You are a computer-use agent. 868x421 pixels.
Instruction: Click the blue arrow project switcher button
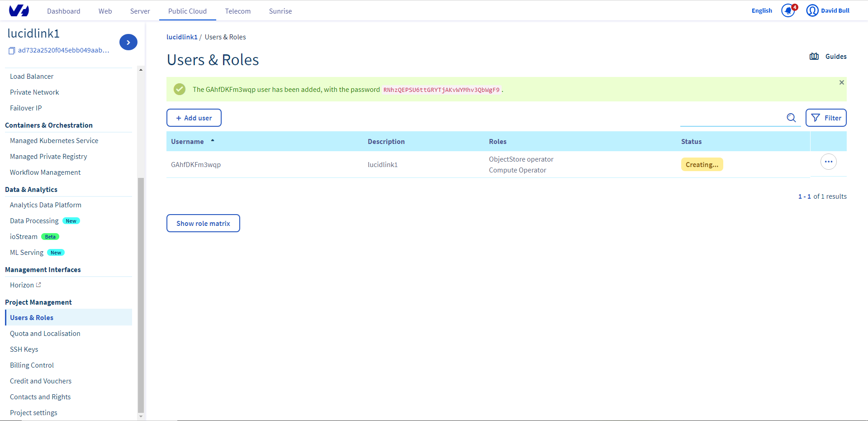128,42
